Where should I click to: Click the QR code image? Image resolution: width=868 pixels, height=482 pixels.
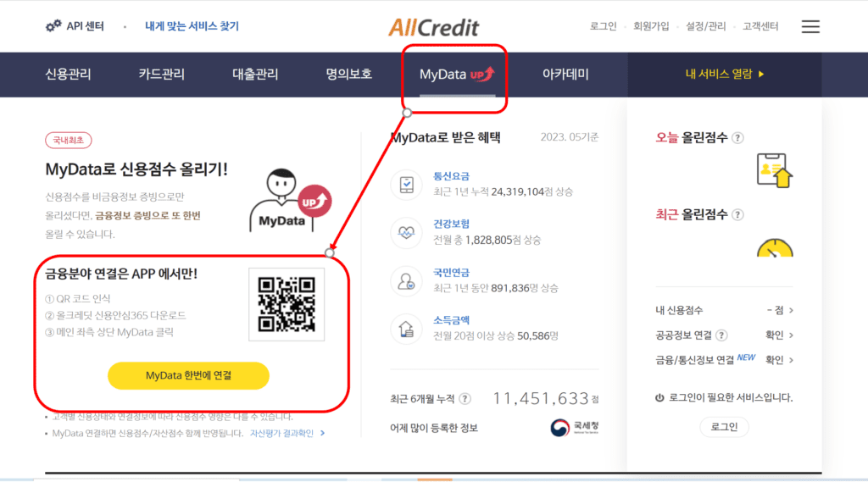[x=287, y=304]
